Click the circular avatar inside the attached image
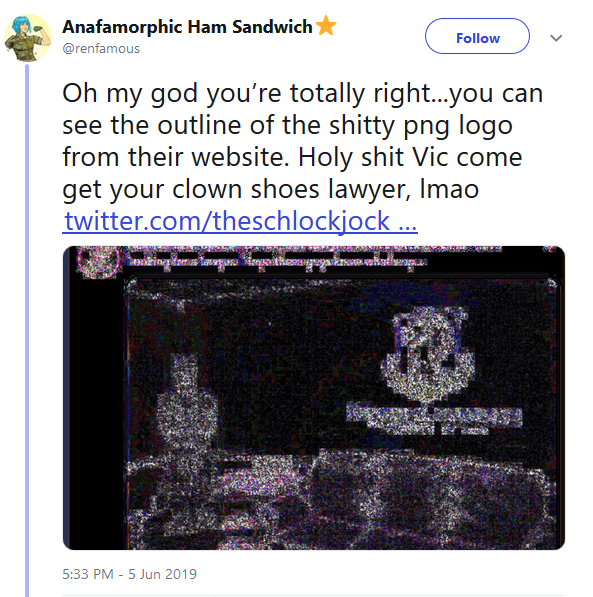The height and width of the screenshot is (597, 593). pos(99,261)
